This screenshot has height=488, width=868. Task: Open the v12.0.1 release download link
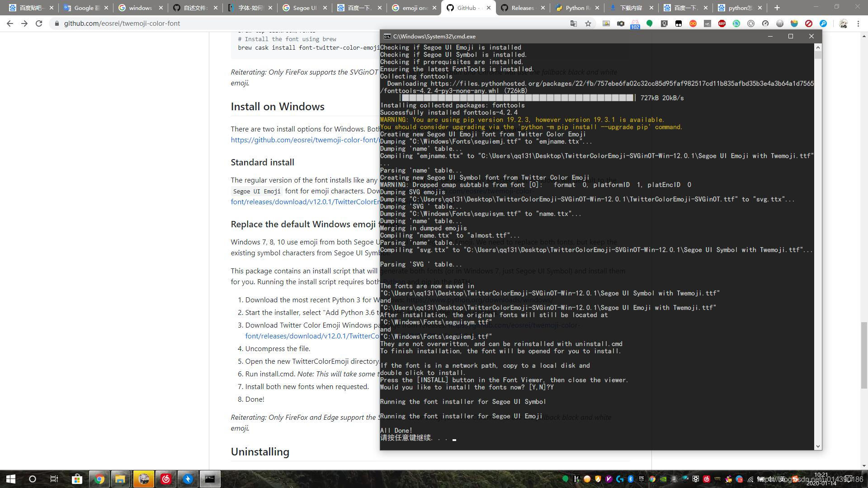point(305,202)
